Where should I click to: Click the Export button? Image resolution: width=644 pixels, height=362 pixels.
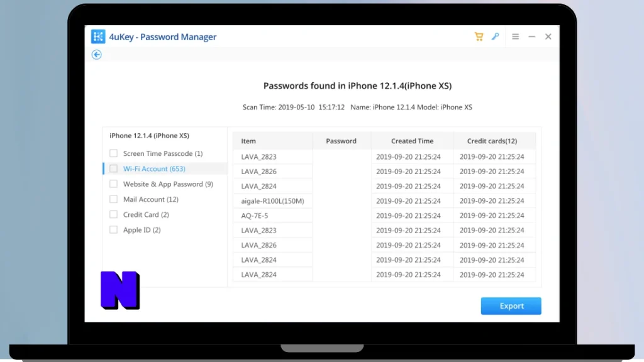tap(511, 306)
